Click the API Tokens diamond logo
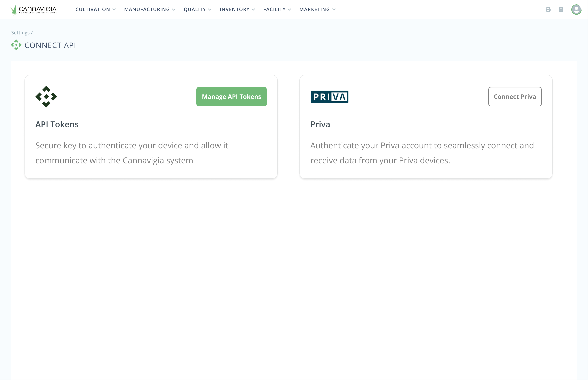This screenshot has width=588, height=380. [x=46, y=96]
